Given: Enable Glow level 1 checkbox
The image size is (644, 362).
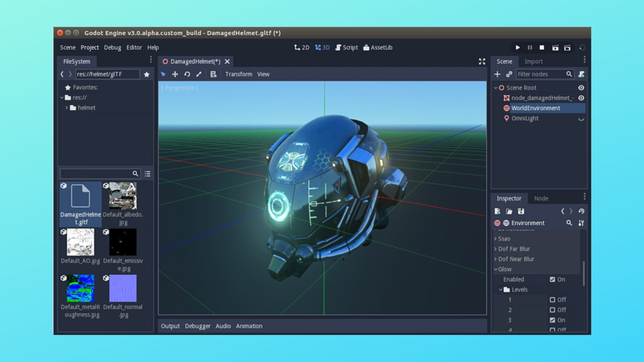Looking at the screenshot, I should click(552, 300).
